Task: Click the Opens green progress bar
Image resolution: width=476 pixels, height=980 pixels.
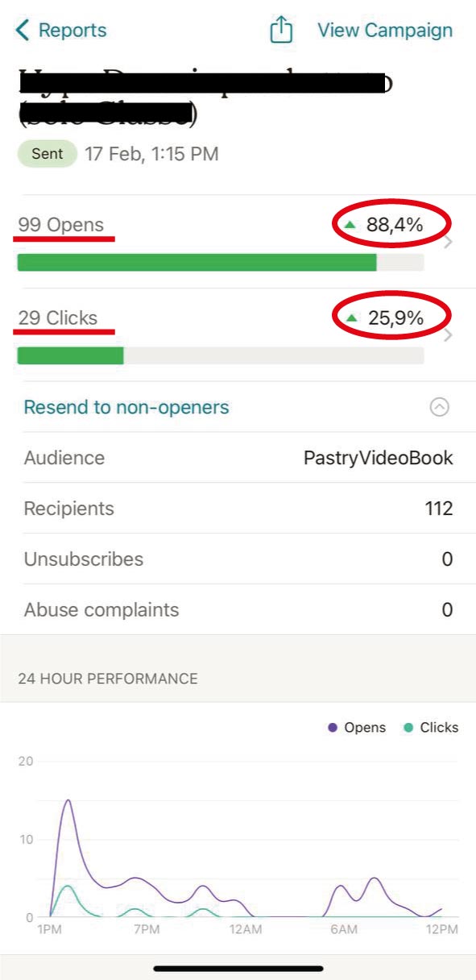Action: click(x=197, y=263)
